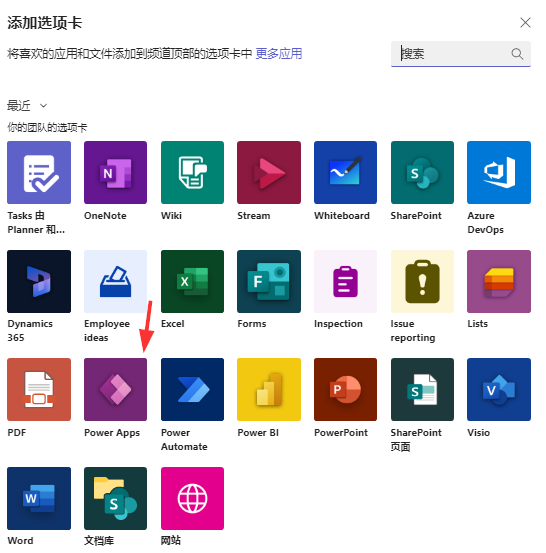Image resolution: width=546 pixels, height=553 pixels.
Task: Choose the Power Automate app tile
Action: tap(192, 389)
